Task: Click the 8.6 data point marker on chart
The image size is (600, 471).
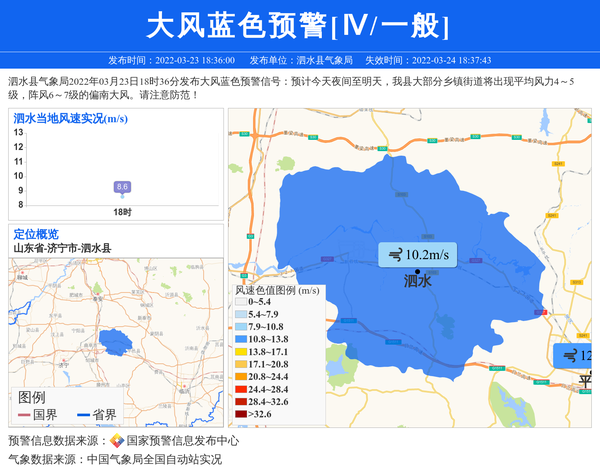Action: [x=122, y=187]
